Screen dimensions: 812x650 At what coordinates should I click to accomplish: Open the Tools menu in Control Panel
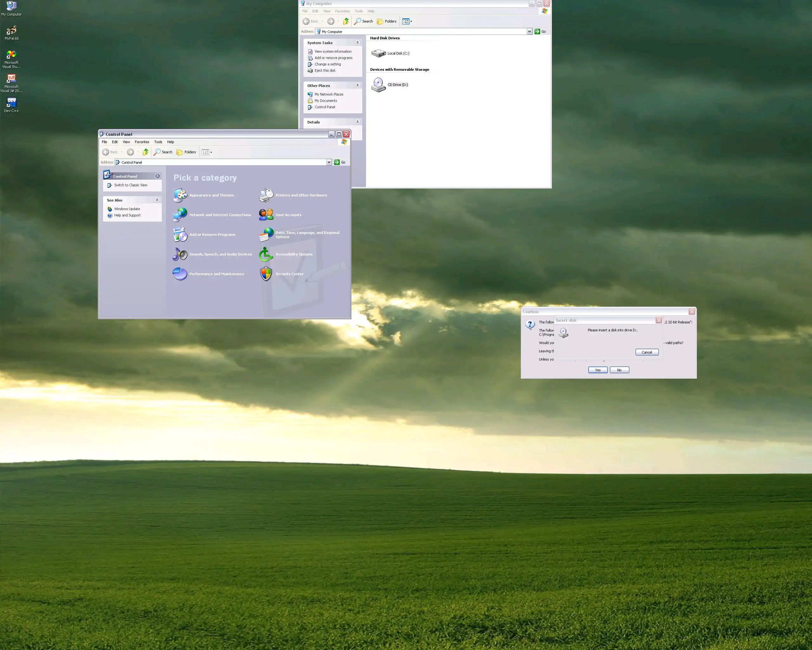tap(158, 142)
